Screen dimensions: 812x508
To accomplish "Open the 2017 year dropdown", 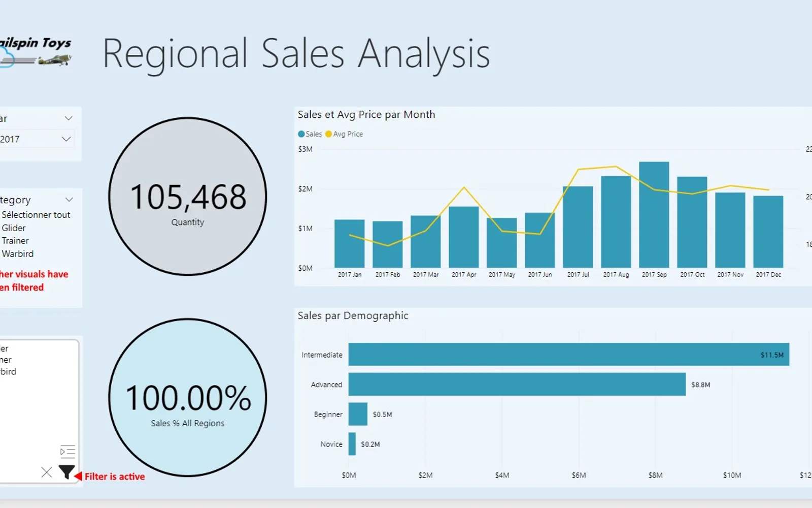I will click(37, 139).
